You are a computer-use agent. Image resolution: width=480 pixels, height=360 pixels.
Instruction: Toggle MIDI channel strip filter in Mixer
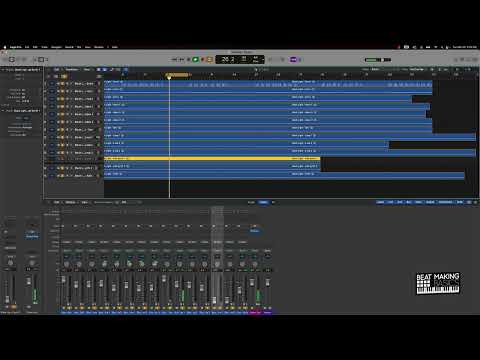tap(461, 202)
